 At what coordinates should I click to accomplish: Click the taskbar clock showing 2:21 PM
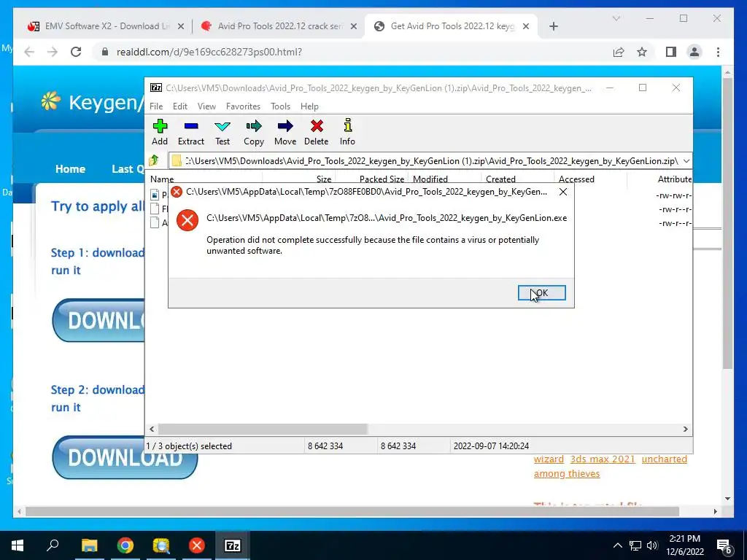(685, 545)
